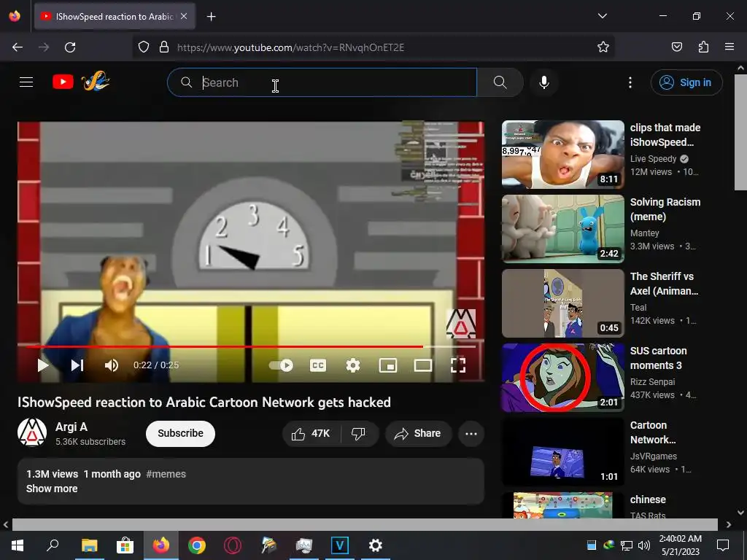Switch to theater mode
747x560 pixels.
[423, 365]
